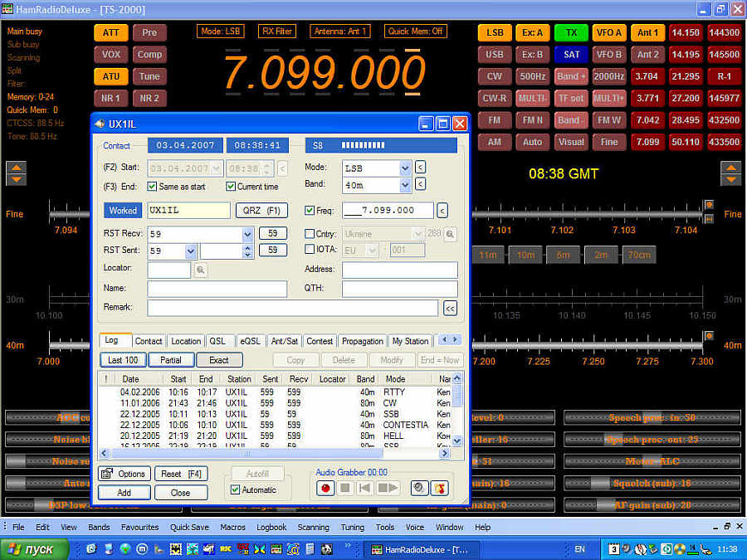Click the calendar tray icon showing 3
Screen dimensions: 747x560
[x=614, y=549]
